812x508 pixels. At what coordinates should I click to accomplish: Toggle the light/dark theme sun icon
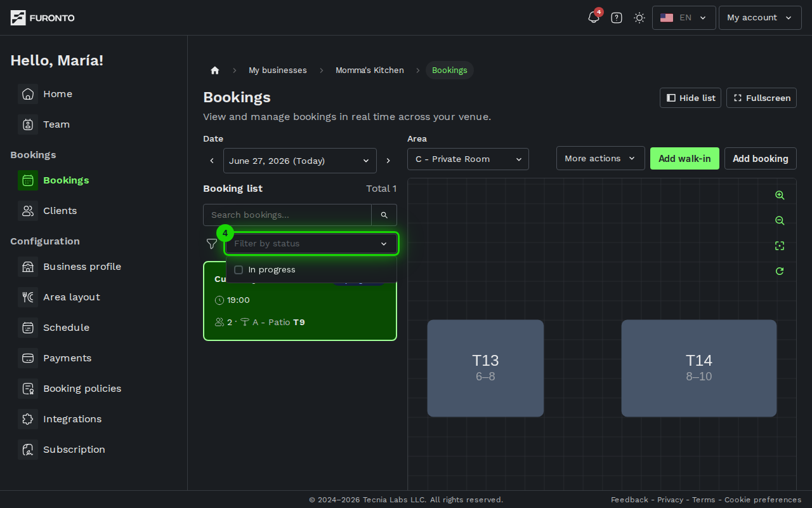[x=639, y=18]
